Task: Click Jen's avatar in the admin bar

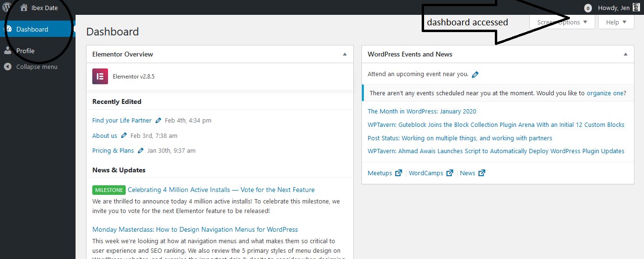Action: click(636, 7)
